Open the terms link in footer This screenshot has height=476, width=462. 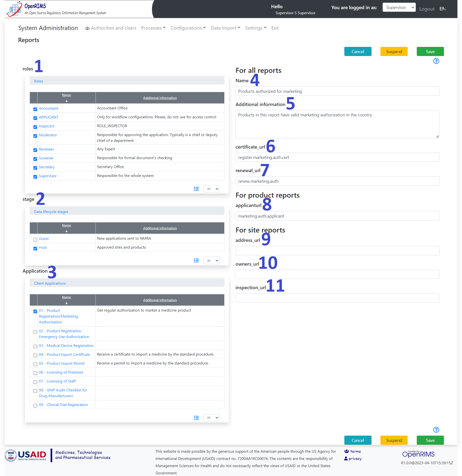(x=352, y=451)
